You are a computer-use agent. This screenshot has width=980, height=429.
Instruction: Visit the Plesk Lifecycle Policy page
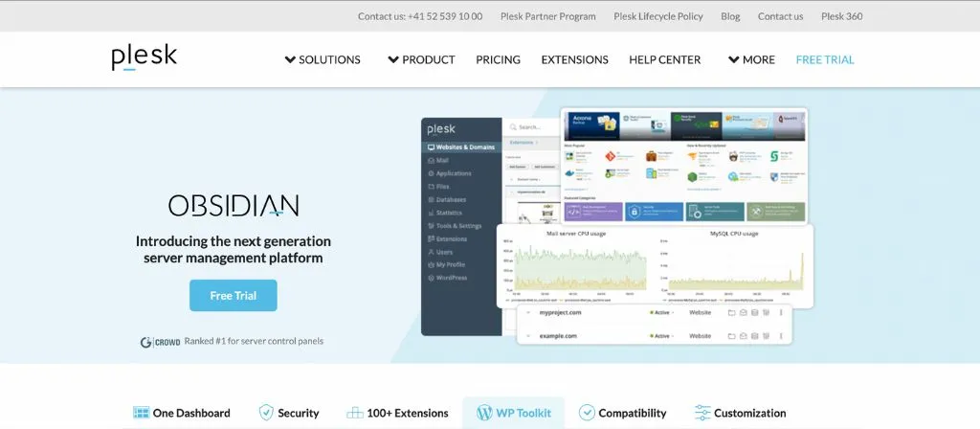(x=657, y=16)
